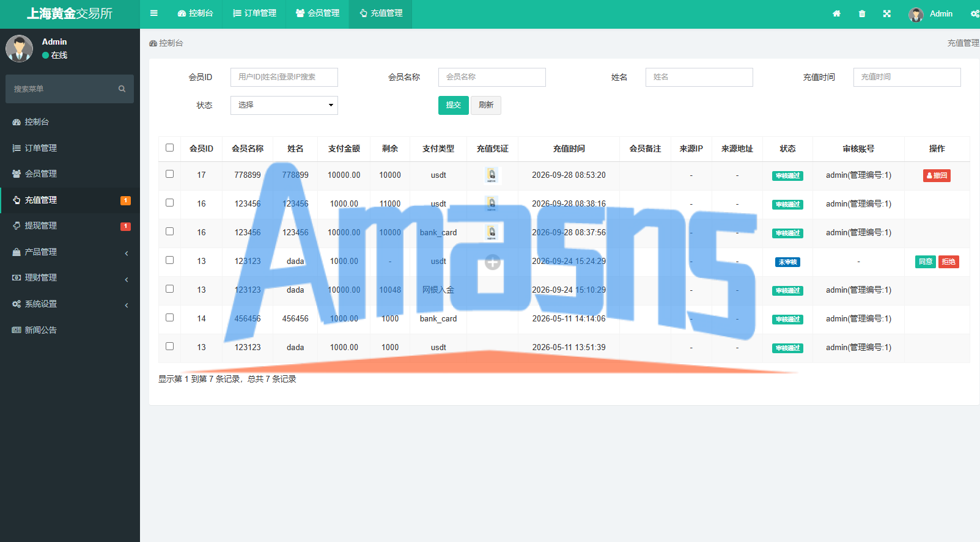Viewport: 980px width, 542px height.
Task: Check the row for member ID 17
Action: coord(169,174)
